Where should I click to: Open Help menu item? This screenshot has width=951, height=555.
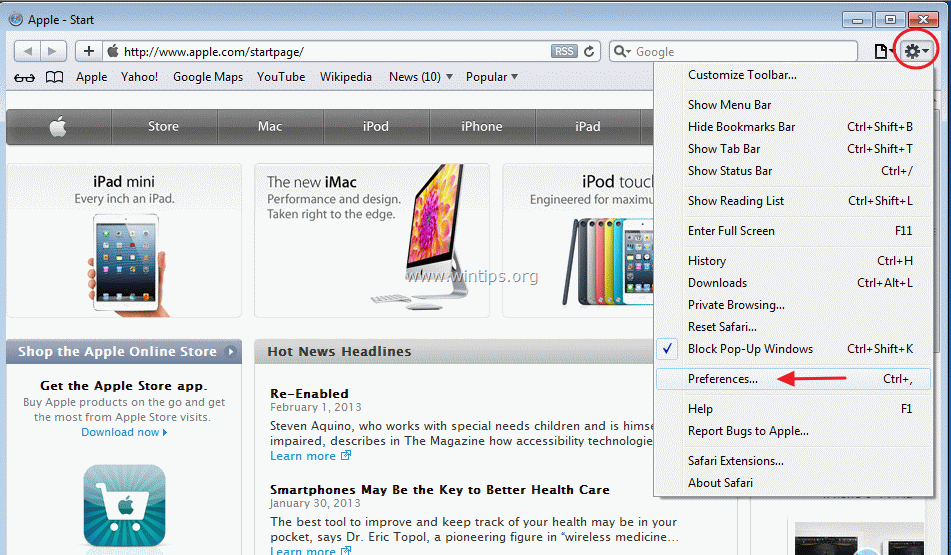793,409
